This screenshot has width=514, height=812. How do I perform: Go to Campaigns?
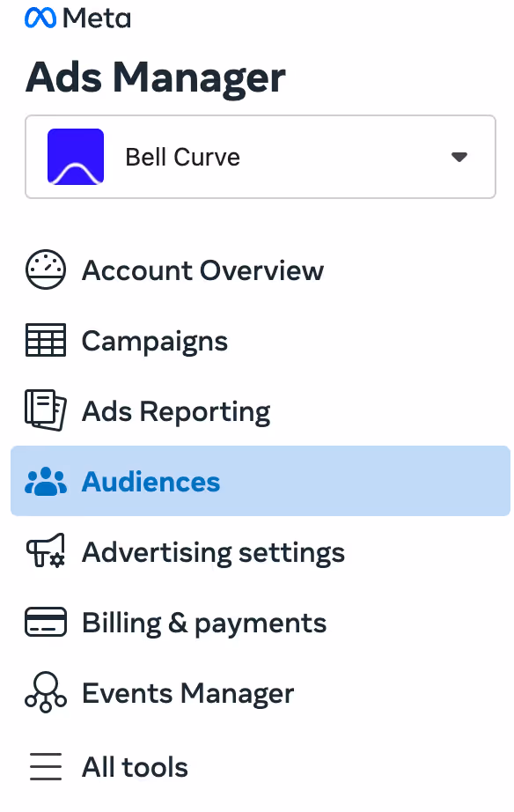tap(155, 341)
